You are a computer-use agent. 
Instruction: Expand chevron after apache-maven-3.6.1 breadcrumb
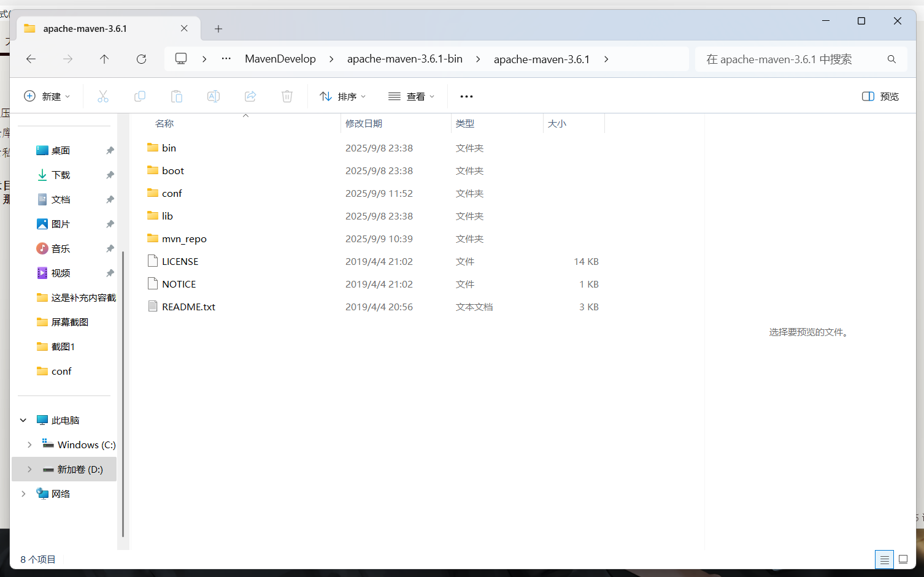pos(606,59)
